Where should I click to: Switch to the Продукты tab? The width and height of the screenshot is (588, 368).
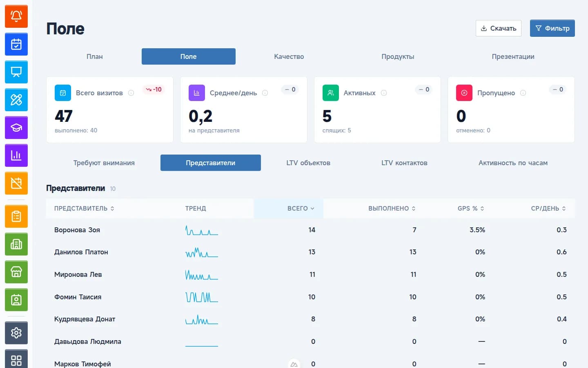pyautogui.click(x=398, y=56)
